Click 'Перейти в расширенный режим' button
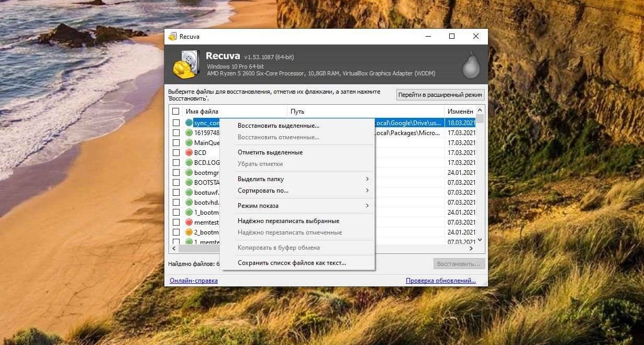This screenshot has height=345, width=644. pos(440,95)
